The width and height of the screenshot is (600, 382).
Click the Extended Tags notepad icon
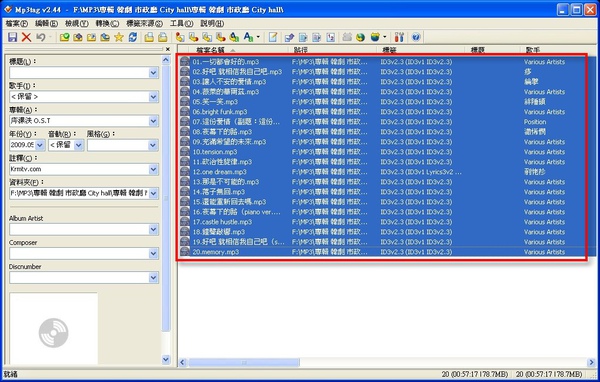point(273,37)
